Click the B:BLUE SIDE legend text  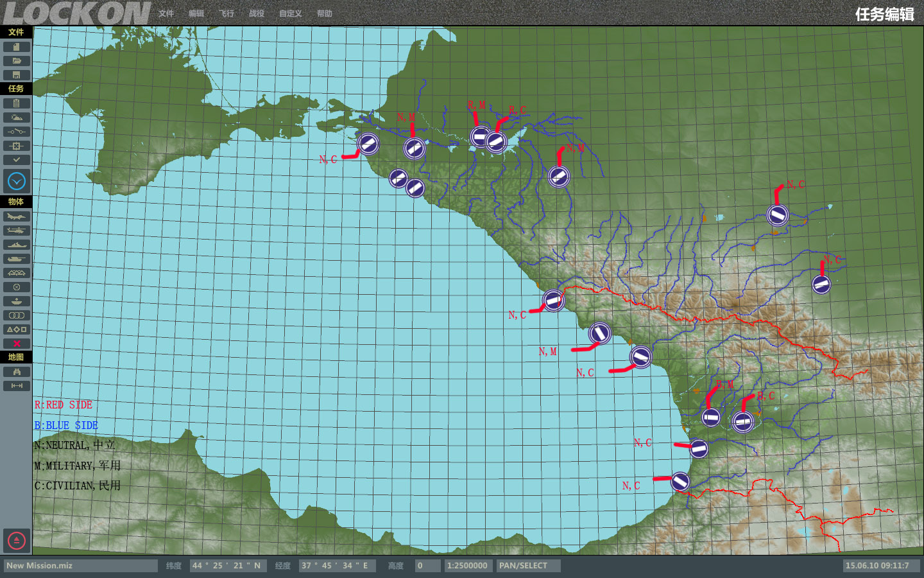(x=66, y=425)
